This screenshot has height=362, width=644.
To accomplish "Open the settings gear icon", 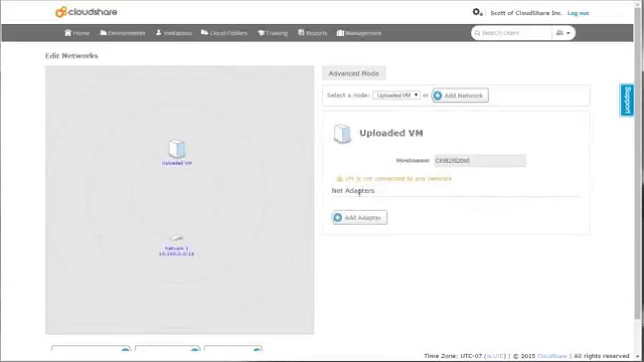I will coord(477,12).
